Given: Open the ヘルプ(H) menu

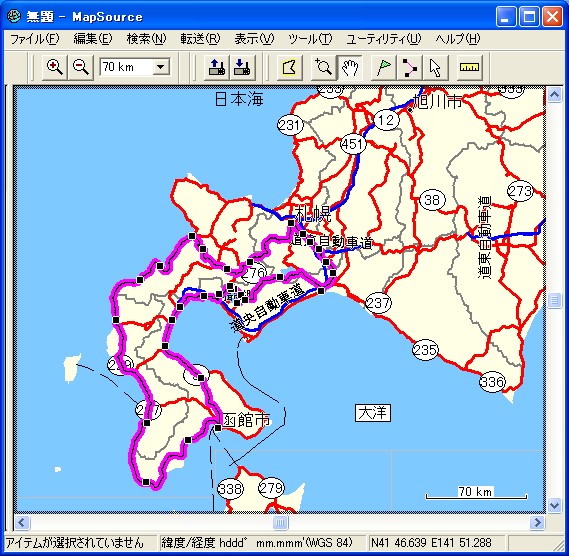Looking at the screenshot, I should [458, 39].
